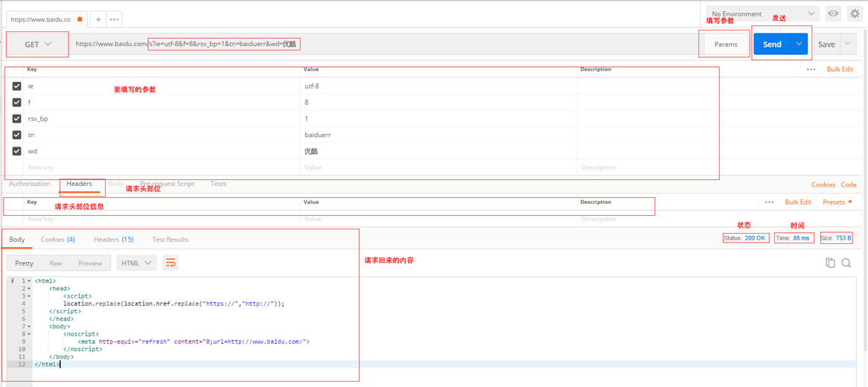Viewport: 868px width, 387px height.
Task: Click the New key field in params table
Action: click(163, 167)
